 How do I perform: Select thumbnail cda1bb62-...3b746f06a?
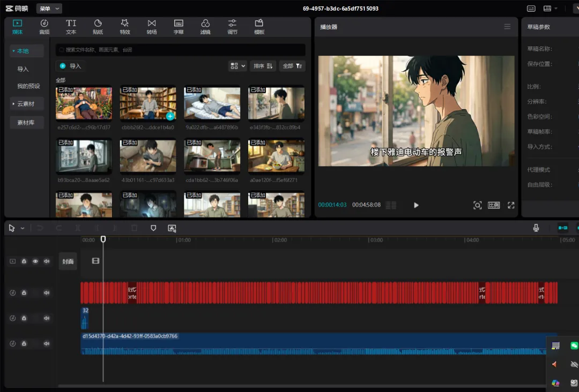point(212,156)
